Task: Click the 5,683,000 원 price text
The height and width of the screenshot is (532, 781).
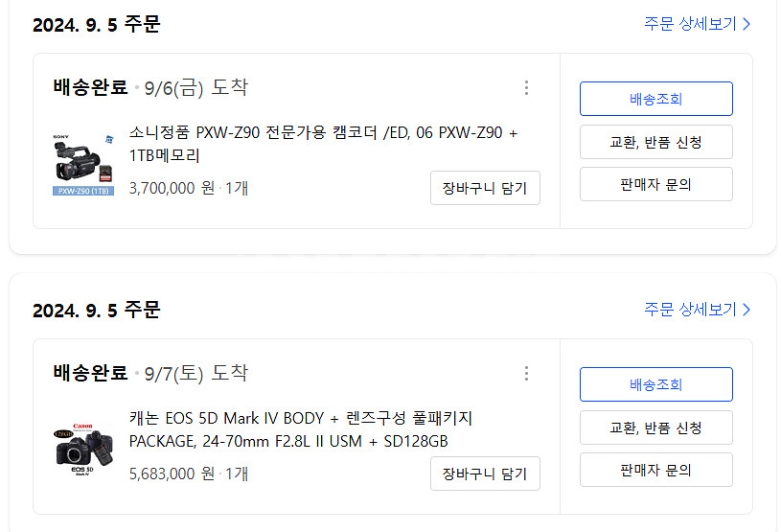Action: click(x=172, y=474)
